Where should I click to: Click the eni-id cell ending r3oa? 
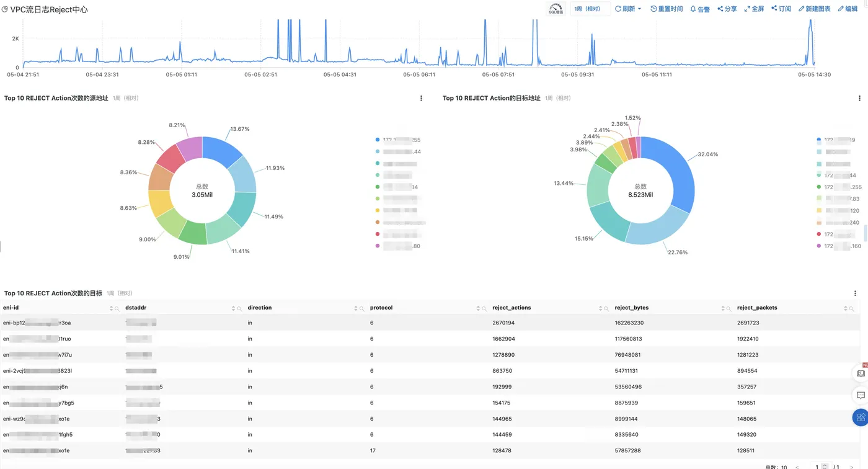(37, 323)
